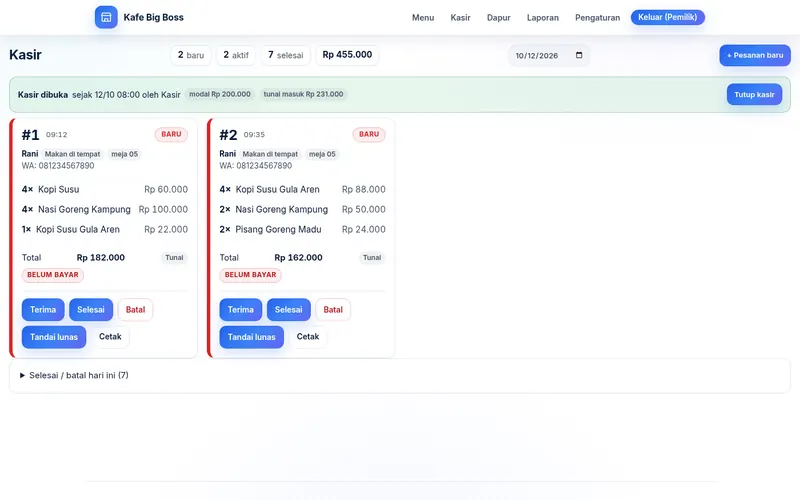Click the 10/12/2026 date field
The width and height of the screenshot is (800, 500).
pos(548,55)
